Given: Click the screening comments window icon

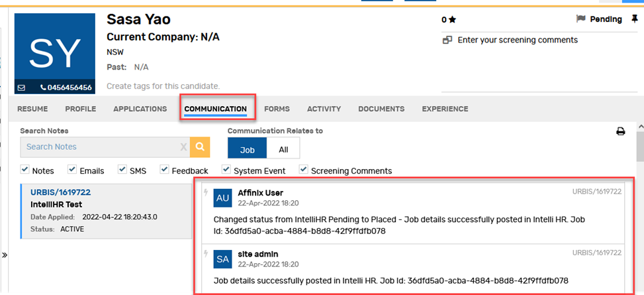Looking at the screenshot, I should 447,40.
